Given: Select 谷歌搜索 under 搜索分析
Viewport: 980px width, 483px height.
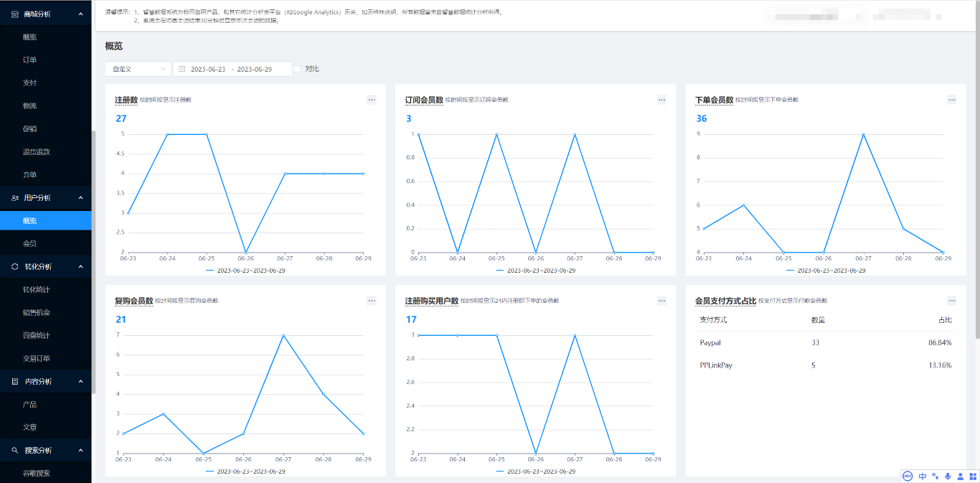Looking at the screenshot, I should tap(36, 473).
